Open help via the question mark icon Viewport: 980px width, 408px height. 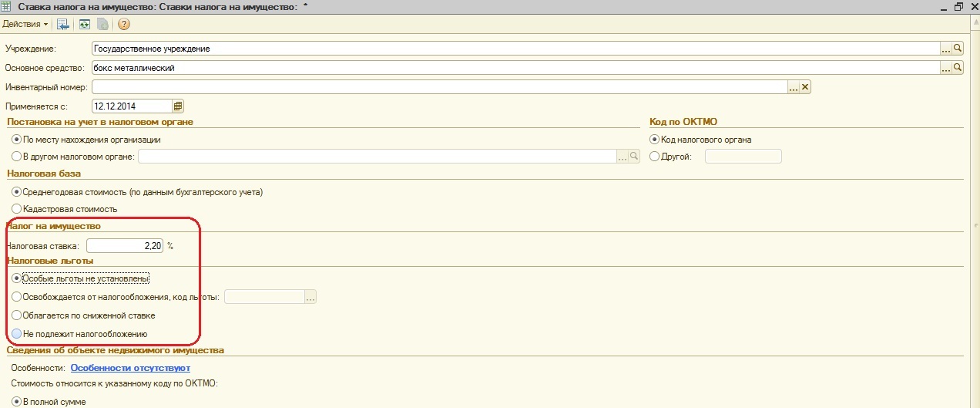[123, 24]
